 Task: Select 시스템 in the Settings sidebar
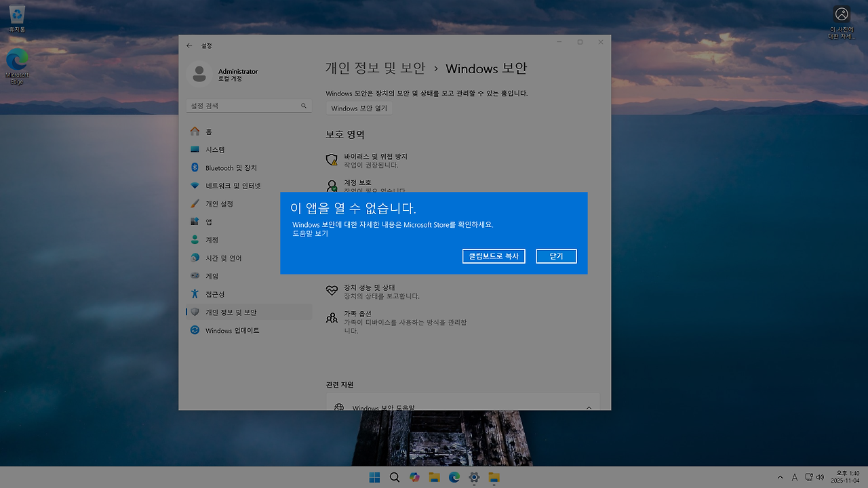249,150
